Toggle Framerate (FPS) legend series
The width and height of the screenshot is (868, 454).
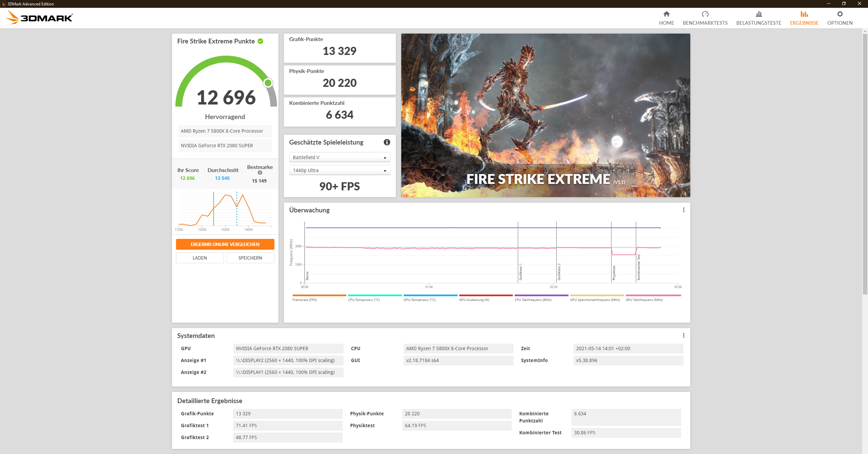304,300
